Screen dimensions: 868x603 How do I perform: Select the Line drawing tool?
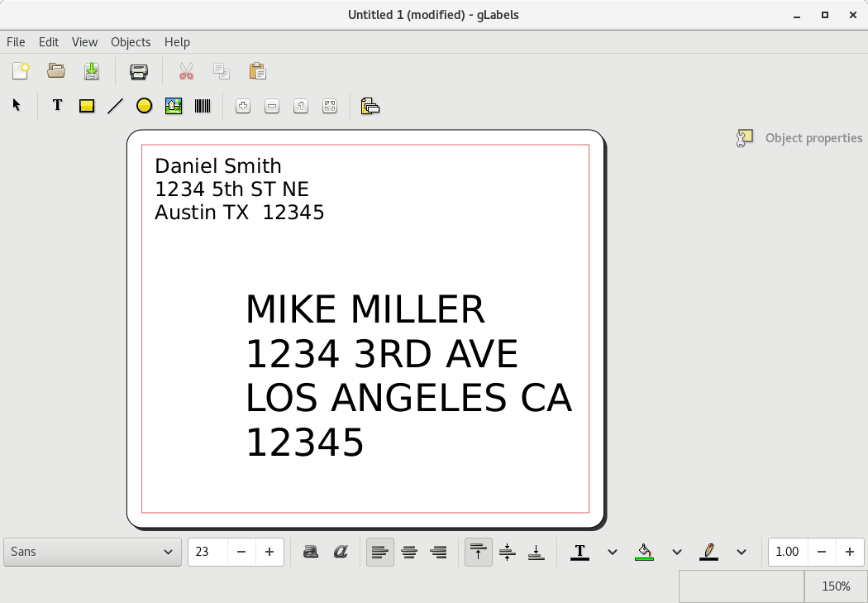coord(115,106)
